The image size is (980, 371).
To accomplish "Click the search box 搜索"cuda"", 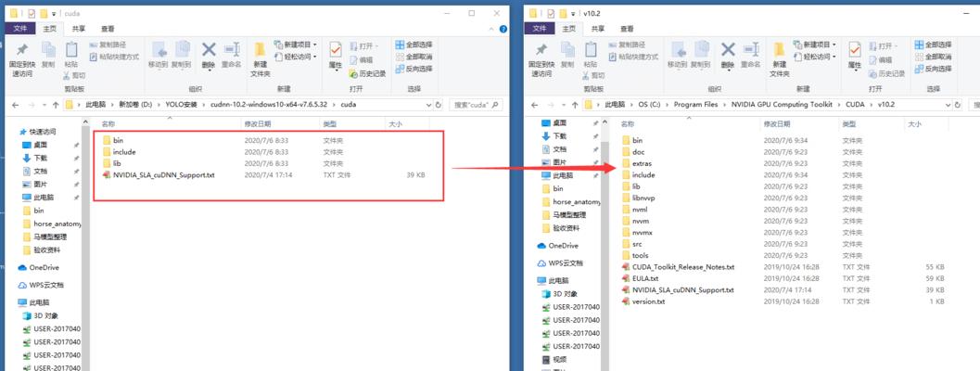I will point(476,105).
